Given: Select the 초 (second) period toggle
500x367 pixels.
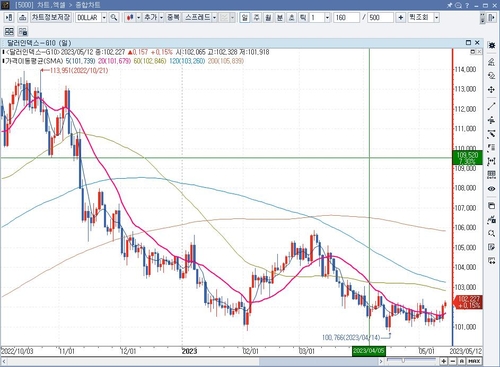Looking at the screenshot, I should tap(291, 17).
